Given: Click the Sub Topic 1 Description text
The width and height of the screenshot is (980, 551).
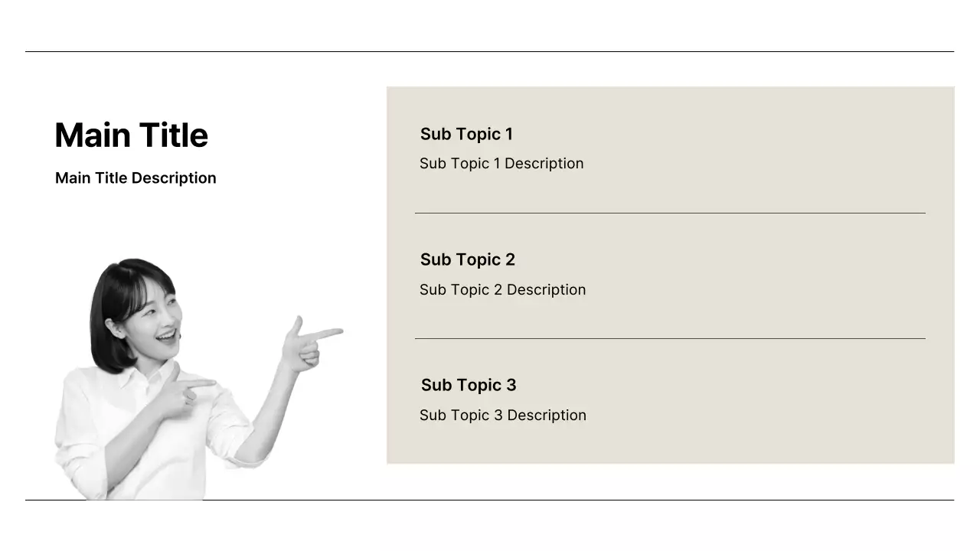Looking at the screenshot, I should (x=501, y=164).
